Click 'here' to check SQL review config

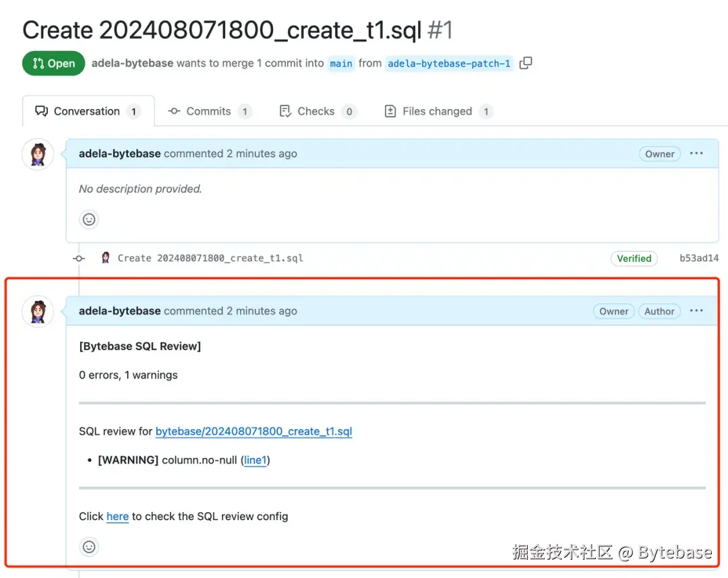coord(117,516)
